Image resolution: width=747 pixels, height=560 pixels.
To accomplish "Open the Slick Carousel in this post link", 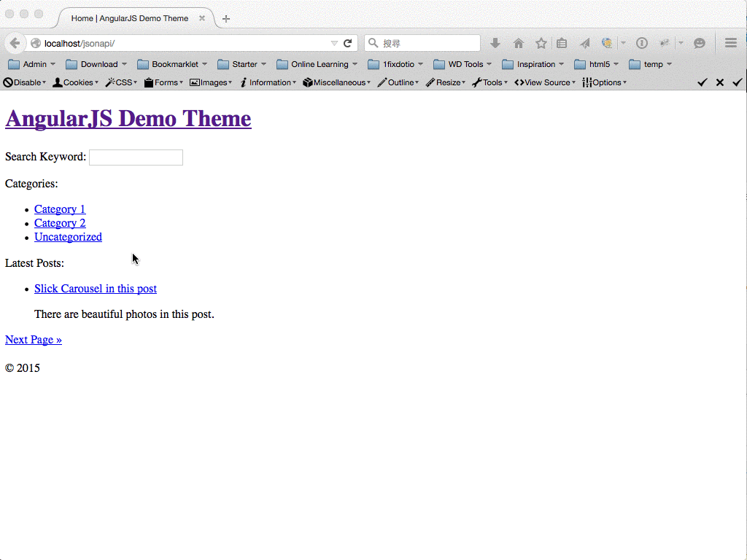I will [x=96, y=289].
